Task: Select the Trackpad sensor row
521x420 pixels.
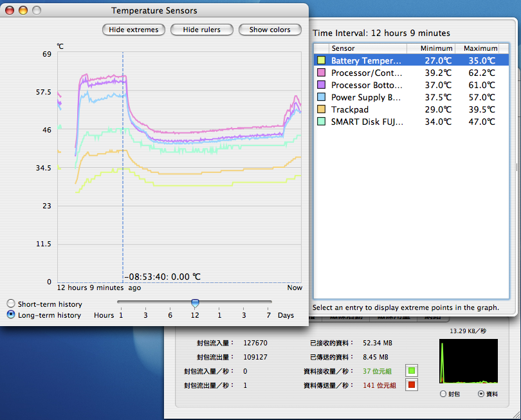Action: tap(412, 109)
